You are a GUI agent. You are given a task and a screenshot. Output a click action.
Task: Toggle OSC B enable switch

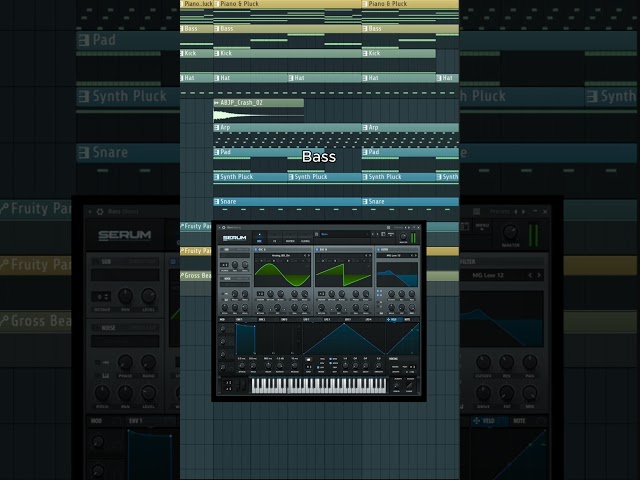point(317,249)
